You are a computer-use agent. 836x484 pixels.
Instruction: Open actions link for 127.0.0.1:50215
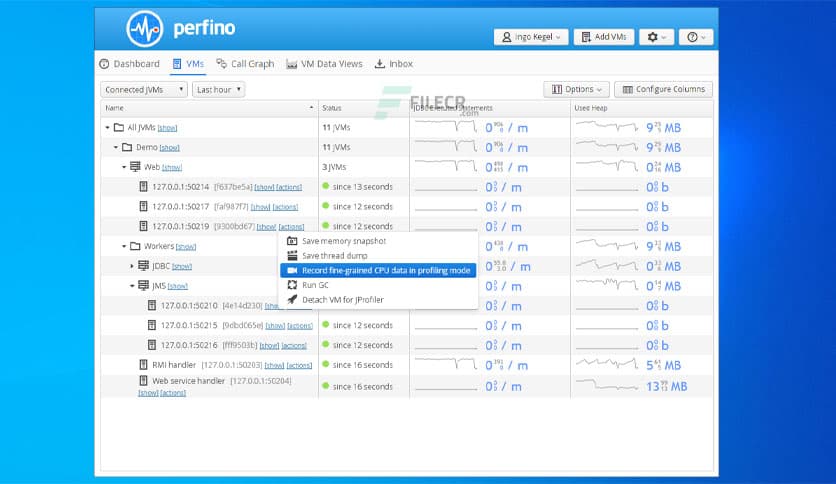tap(300, 326)
